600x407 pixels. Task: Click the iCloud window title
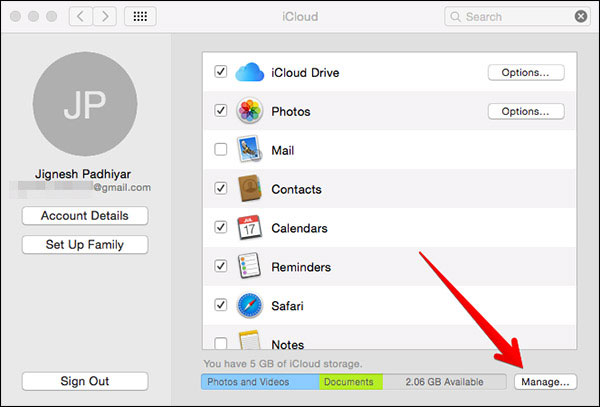click(x=300, y=16)
